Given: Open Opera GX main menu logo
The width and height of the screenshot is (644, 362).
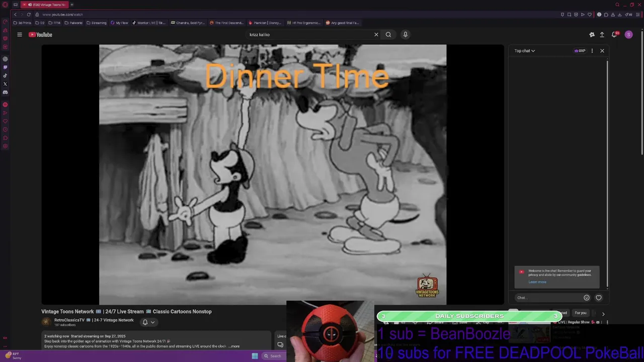Looking at the screenshot, I should [6, 5].
